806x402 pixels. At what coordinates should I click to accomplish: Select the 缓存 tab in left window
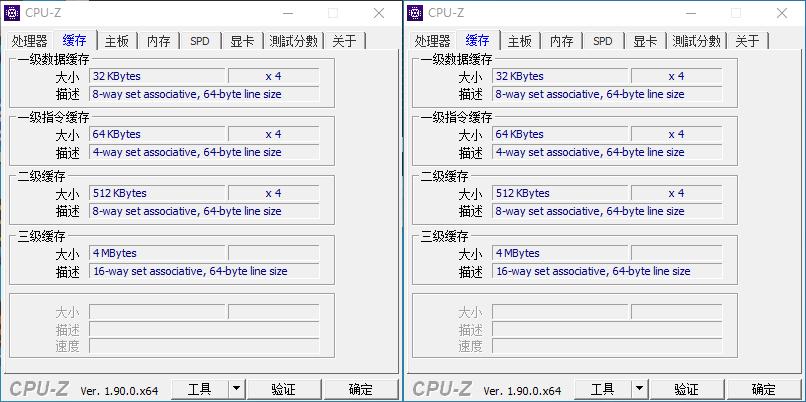click(74, 40)
